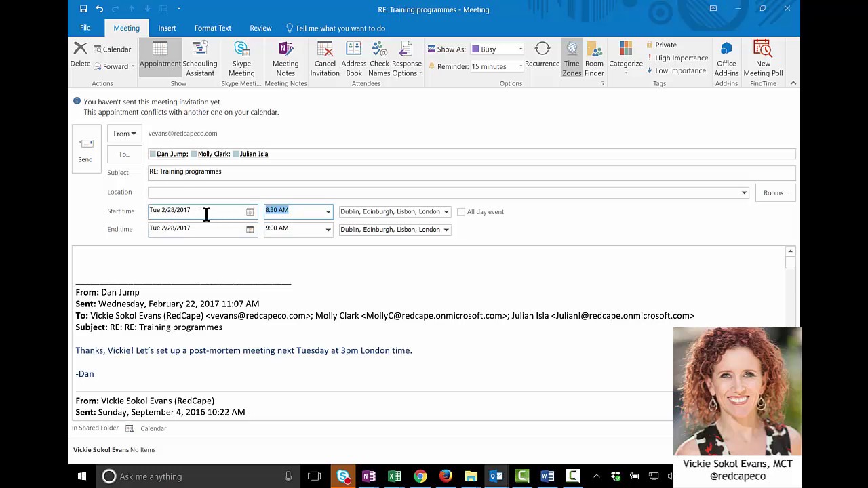
Task: Select the Meeting ribbon tab
Action: (x=126, y=28)
